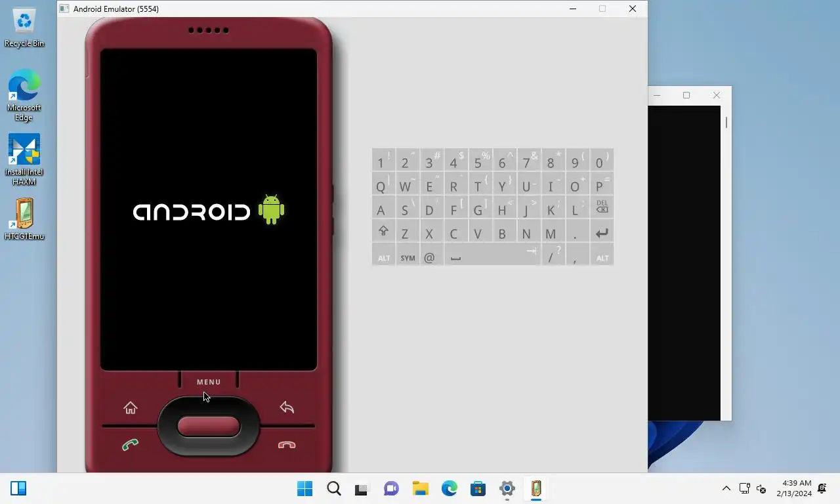Viewport: 840px width, 504px height.
Task: Click the V key on the emulator keyboard
Action: coord(480,232)
